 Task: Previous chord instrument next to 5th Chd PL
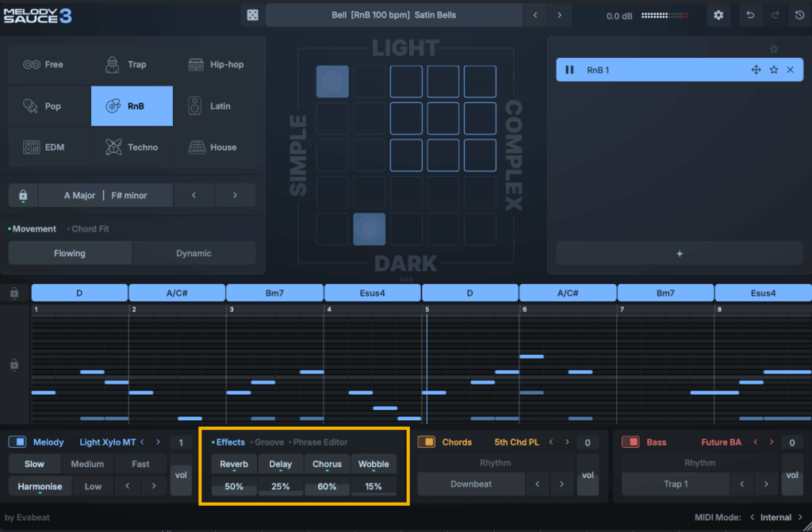tap(551, 442)
